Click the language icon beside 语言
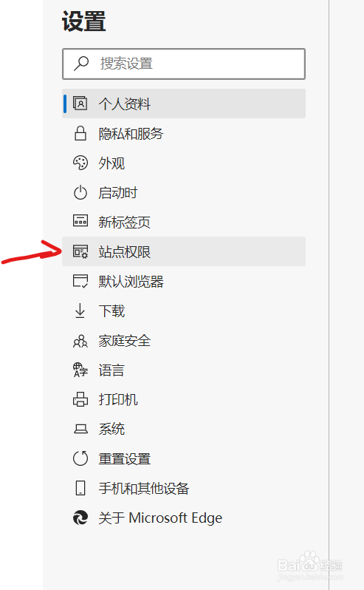Image resolution: width=364 pixels, height=590 pixels. (80, 370)
